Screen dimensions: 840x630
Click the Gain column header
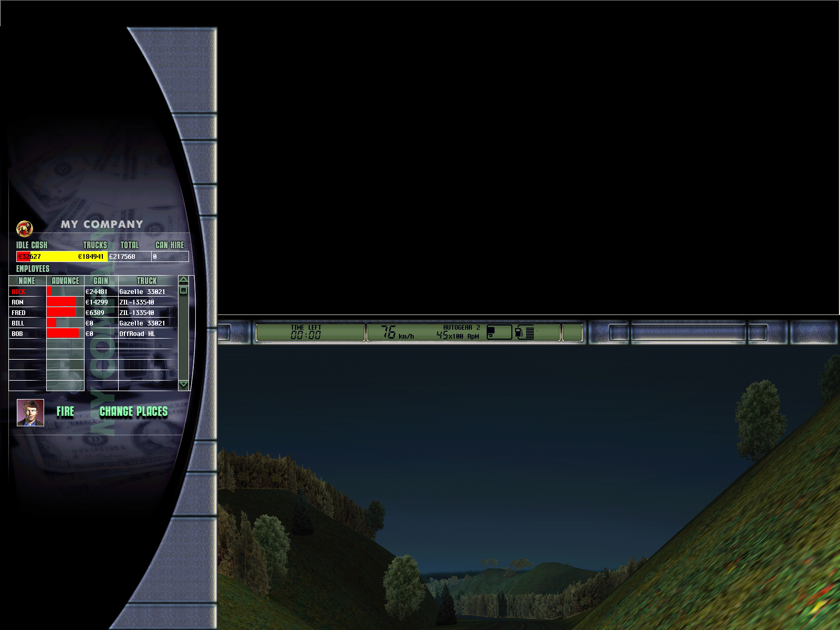[x=101, y=281]
